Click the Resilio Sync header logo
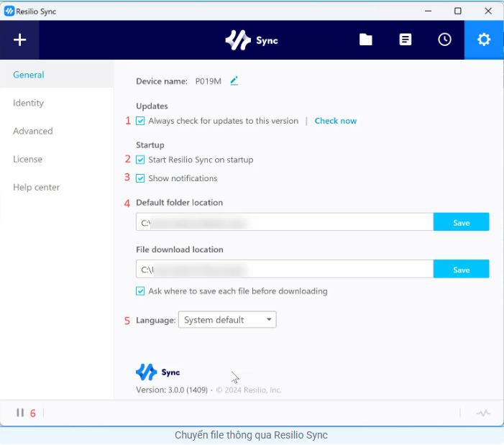Viewport: 504px width, 445px height. point(252,40)
